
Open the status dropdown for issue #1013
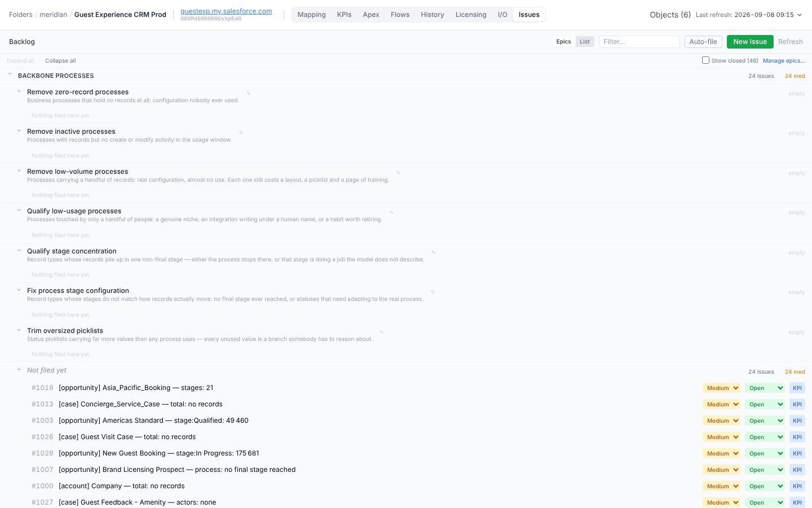(x=765, y=404)
